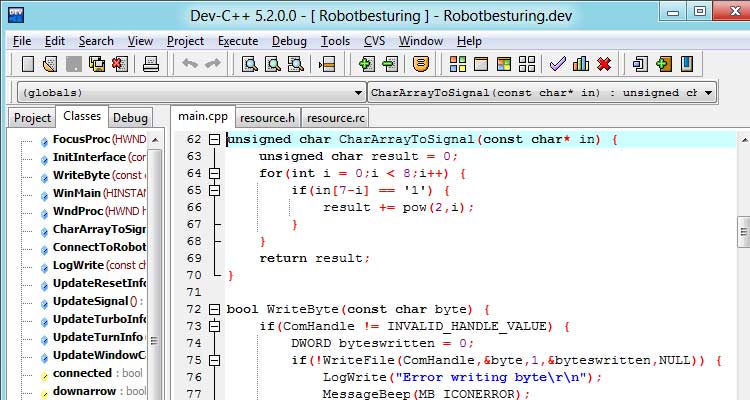Collapse code fold at line 62
750x400 pixels.
coord(214,139)
